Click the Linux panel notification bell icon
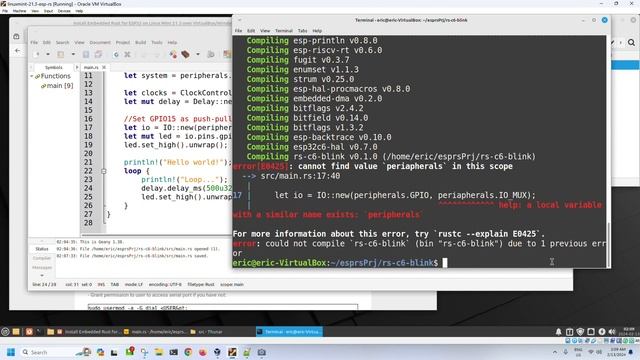Viewport: 640px width, 360px height. pos(558,332)
